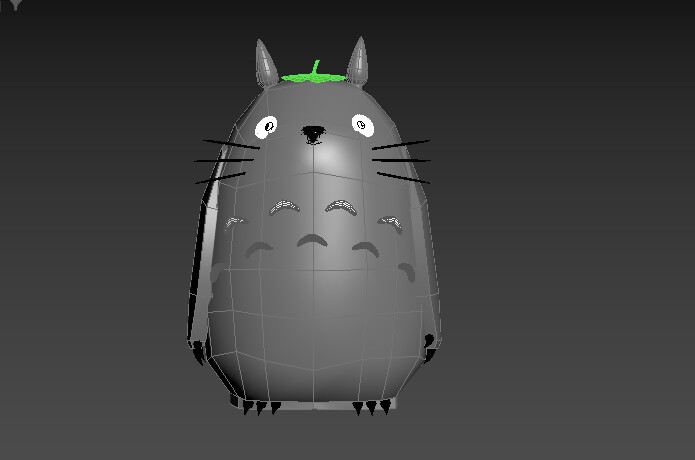Screen dimensions: 695x460
Task: Select the green leaf on Totoro's head
Action: [314, 77]
